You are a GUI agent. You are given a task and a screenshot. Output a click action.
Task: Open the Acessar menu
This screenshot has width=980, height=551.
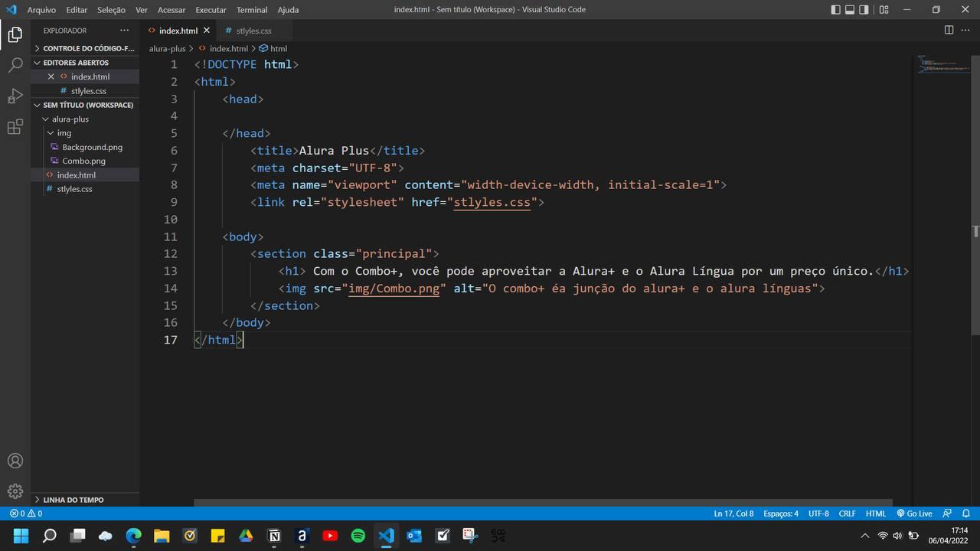point(171,10)
